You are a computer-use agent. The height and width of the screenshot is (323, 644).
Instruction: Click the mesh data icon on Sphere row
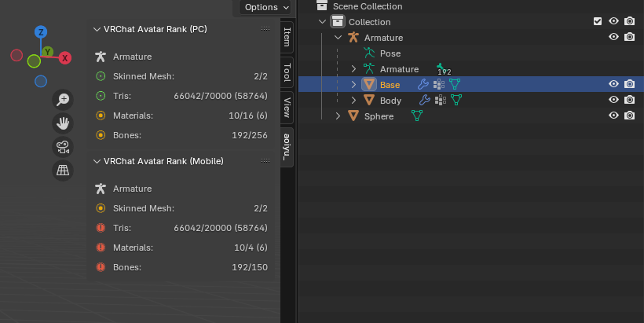coord(417,116)
